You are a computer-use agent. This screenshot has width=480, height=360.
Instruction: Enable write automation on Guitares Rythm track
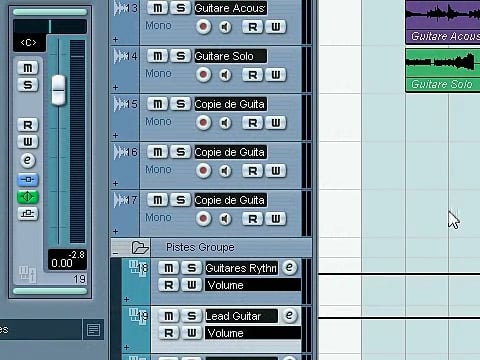click(191, 285)
